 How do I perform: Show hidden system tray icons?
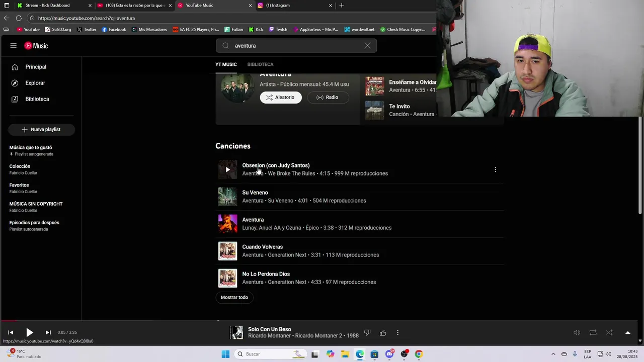point(553,354)
